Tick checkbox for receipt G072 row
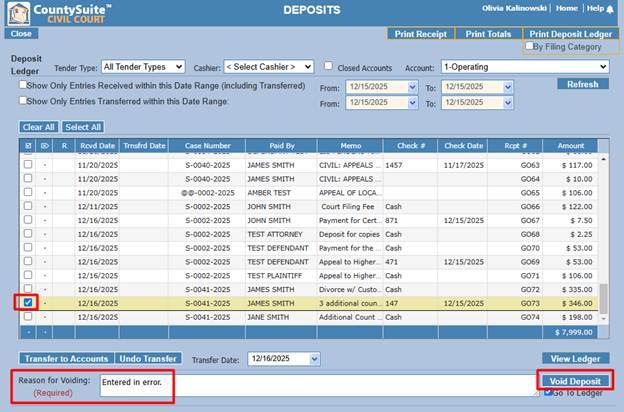This screenshot has width=624, height=412. [x=28, y=288]
